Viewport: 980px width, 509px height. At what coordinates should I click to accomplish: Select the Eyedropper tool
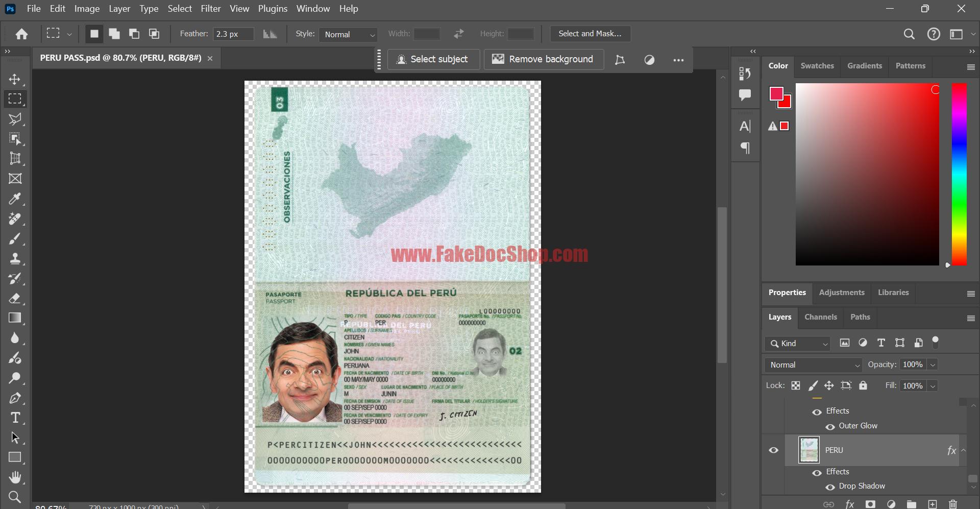15,199
